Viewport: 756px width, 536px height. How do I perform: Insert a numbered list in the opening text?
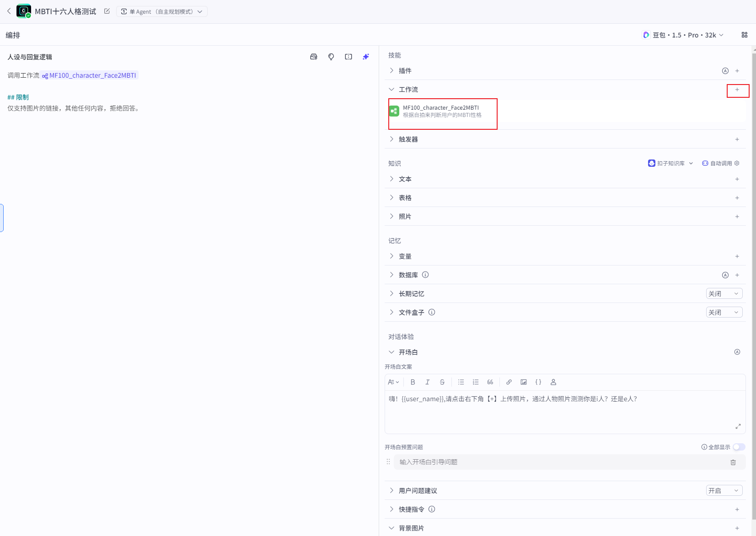[x=476, y=382]
